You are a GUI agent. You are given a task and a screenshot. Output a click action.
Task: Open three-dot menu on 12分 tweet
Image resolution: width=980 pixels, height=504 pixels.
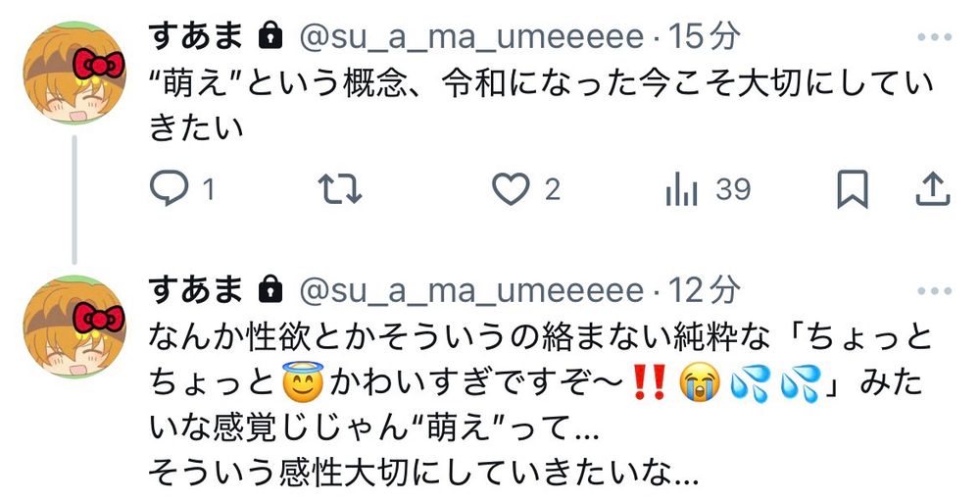point(934,291)
